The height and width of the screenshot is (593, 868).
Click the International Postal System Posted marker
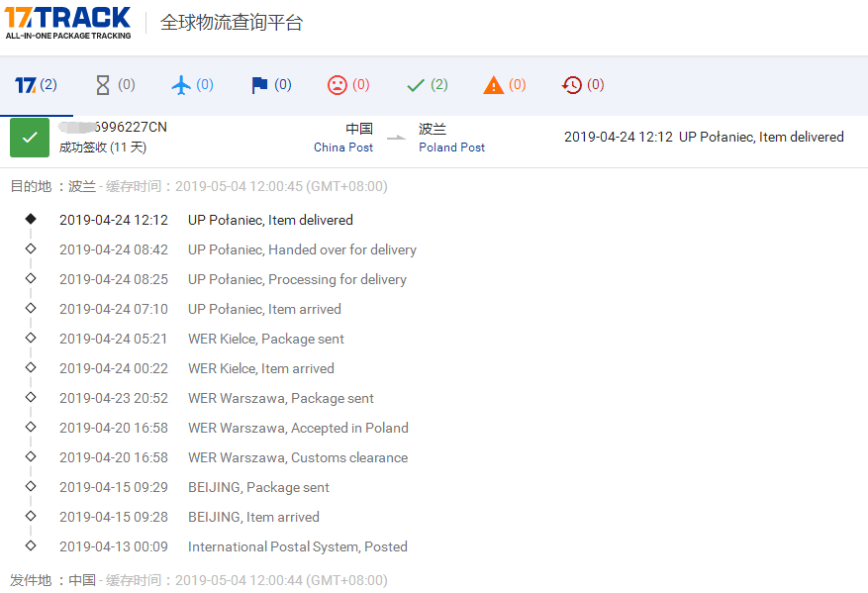[x=31, y=545]
